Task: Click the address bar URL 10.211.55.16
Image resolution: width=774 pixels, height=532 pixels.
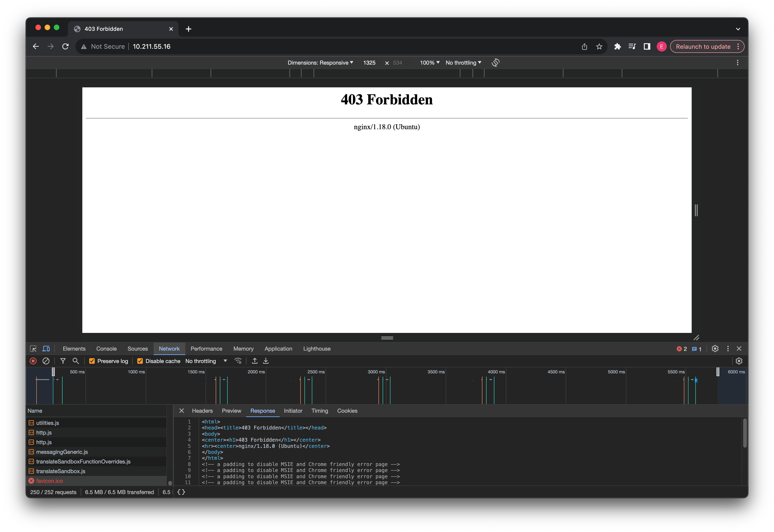Action: (152, 47)
